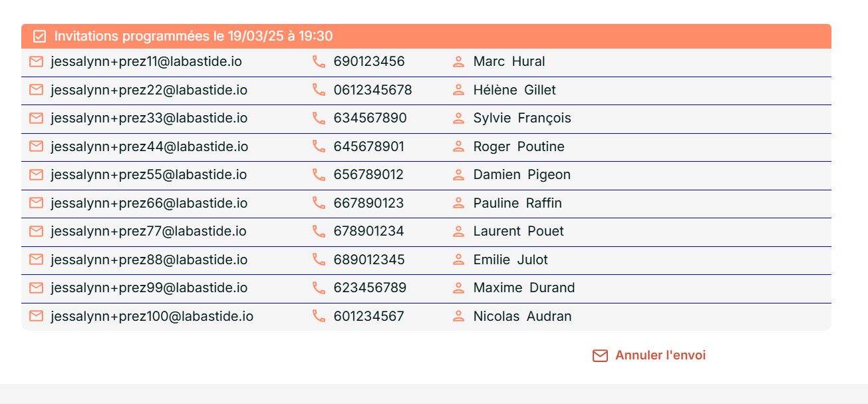Click the Invitations programmées header title
Viewport: 868px width, 404px height.
(x=194, y=37)
